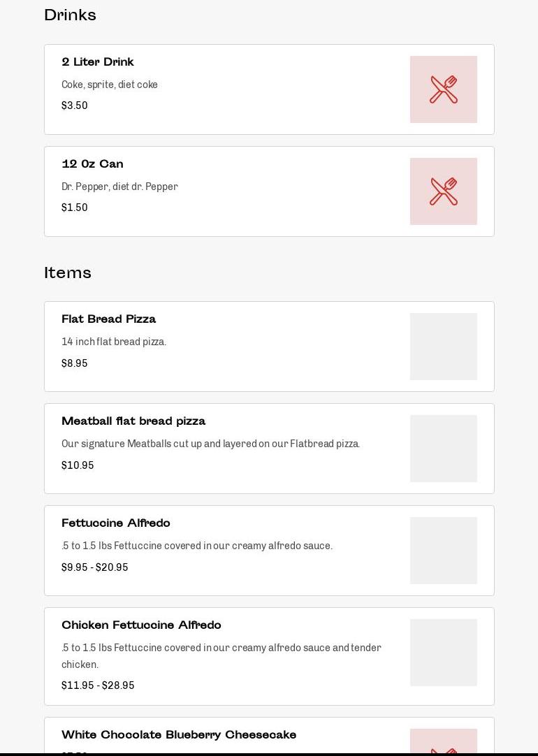The image size is (538, 756).
Task: Click the Coke, sprite, diet coke description
Action: [110, 85]
